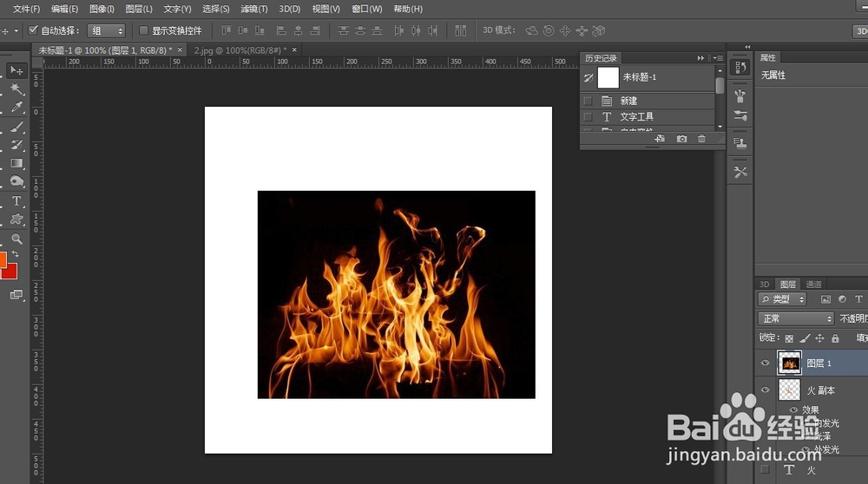Viewport: 868px width, 484px height.
Task: Create new document from current history state
Action: pos(660,139)
